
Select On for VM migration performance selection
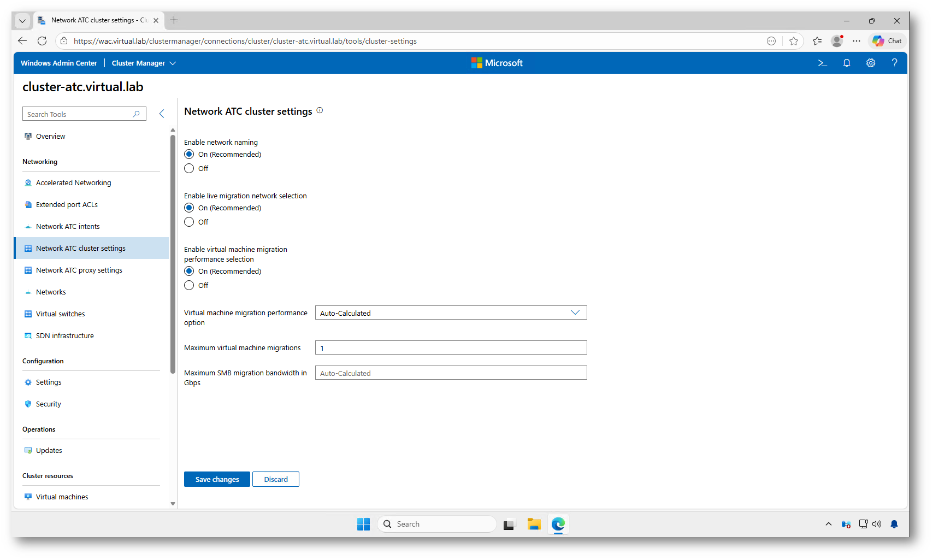189,272
